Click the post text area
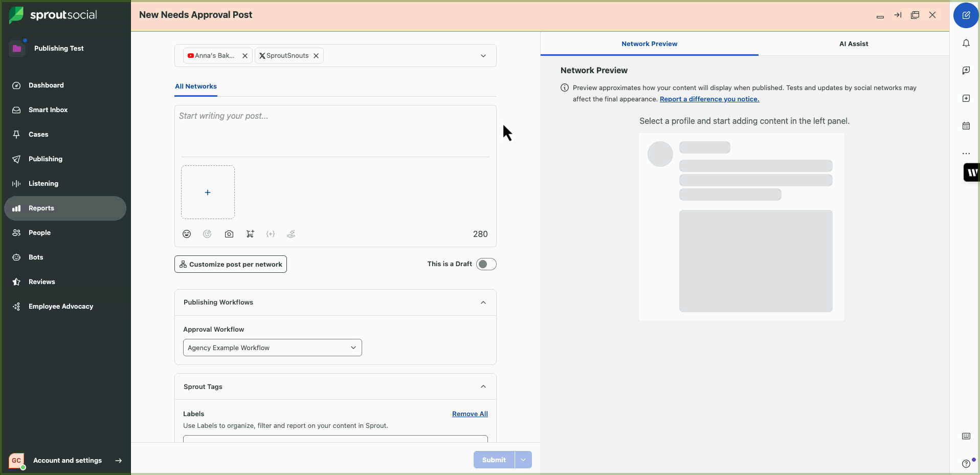Screen dimensions: 980x475 (x=336, y=131)
